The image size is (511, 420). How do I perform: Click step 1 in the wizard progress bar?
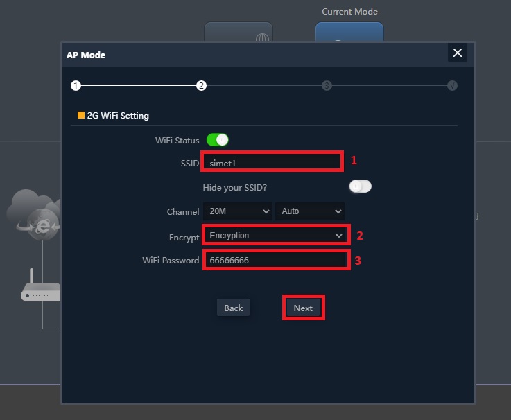click(x=76, y=86)
